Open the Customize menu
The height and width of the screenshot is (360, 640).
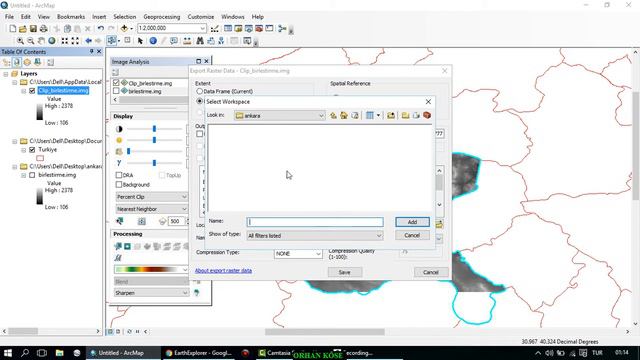201,17
